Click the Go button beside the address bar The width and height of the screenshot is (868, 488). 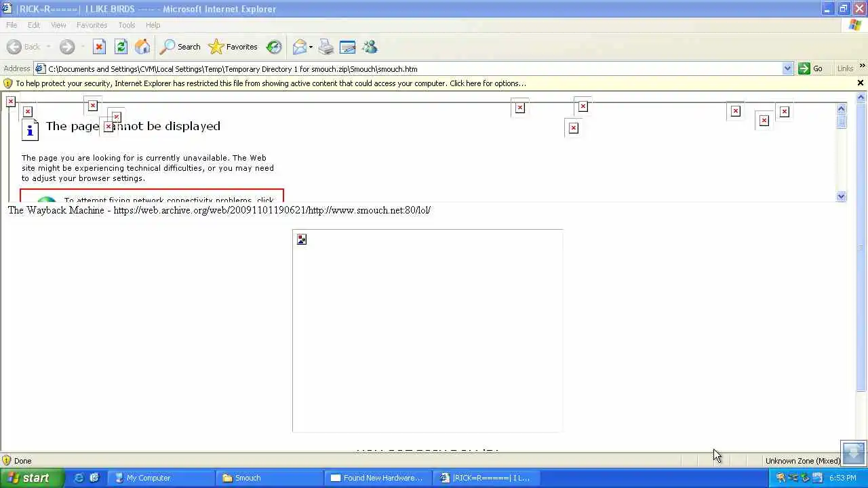pos(811,68)
